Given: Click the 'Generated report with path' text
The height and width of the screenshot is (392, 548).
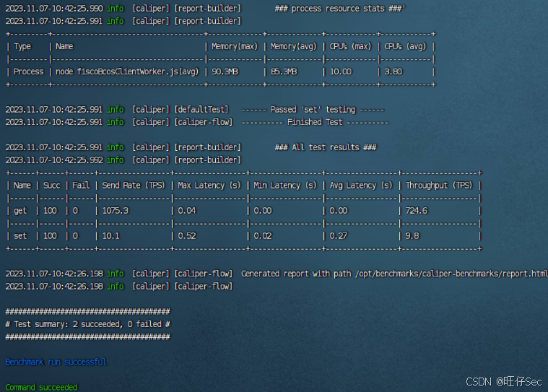Looking at the screenshot, I should pyautogui.click(x=296, y=274).
